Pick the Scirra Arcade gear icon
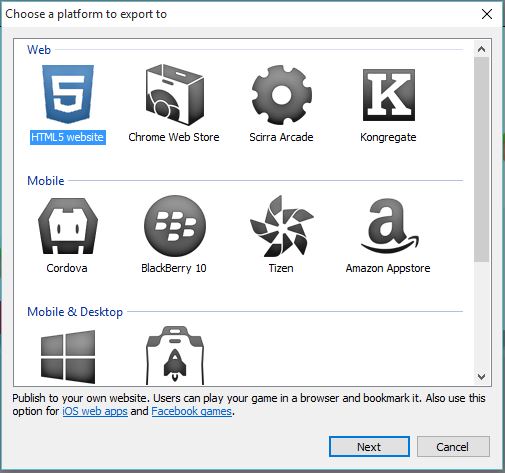This screenshot has width=505, height=473. click(x=282, y=95)
